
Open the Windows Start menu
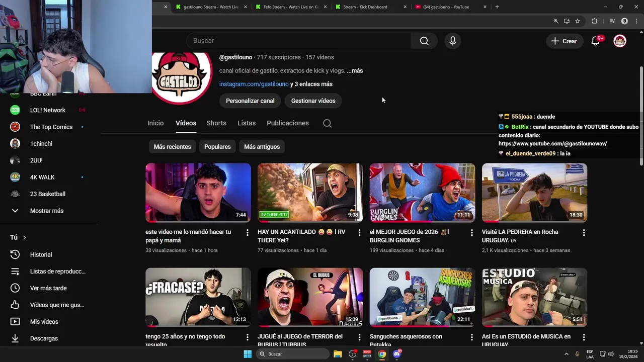tap(248, 354)
